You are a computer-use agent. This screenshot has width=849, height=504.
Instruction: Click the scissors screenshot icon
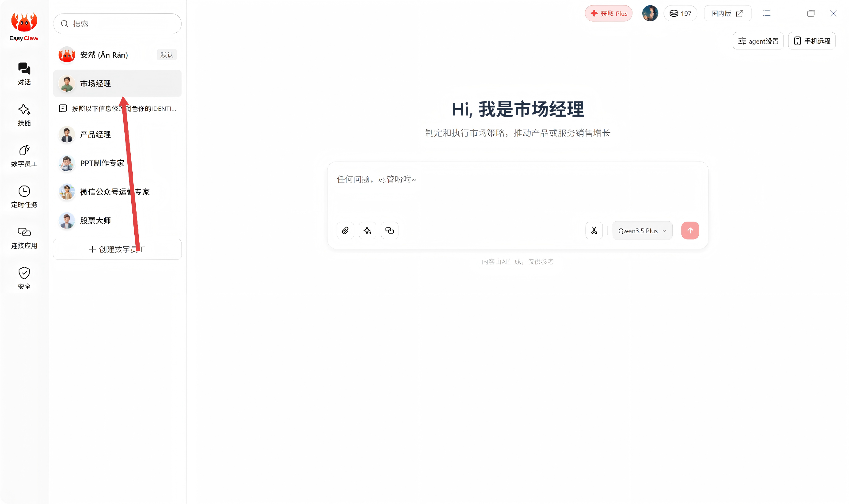tap(594, 231)
